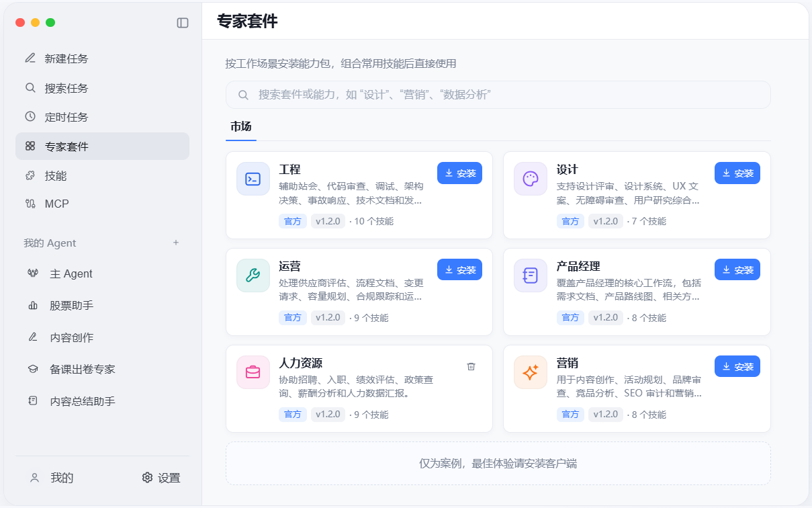
Task: Uninstall 人力资源 with the trash icon
Action: [471, 366]
